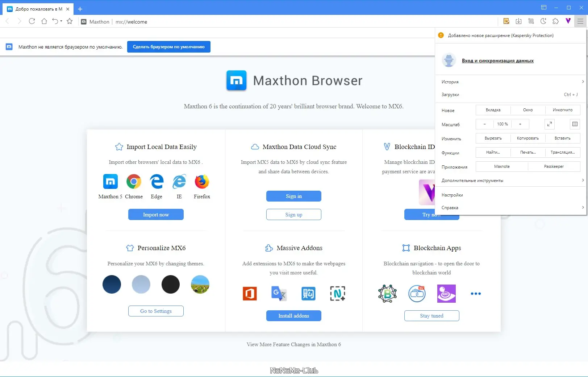Click the screenshot capture toolbar icon

(531, 21)
